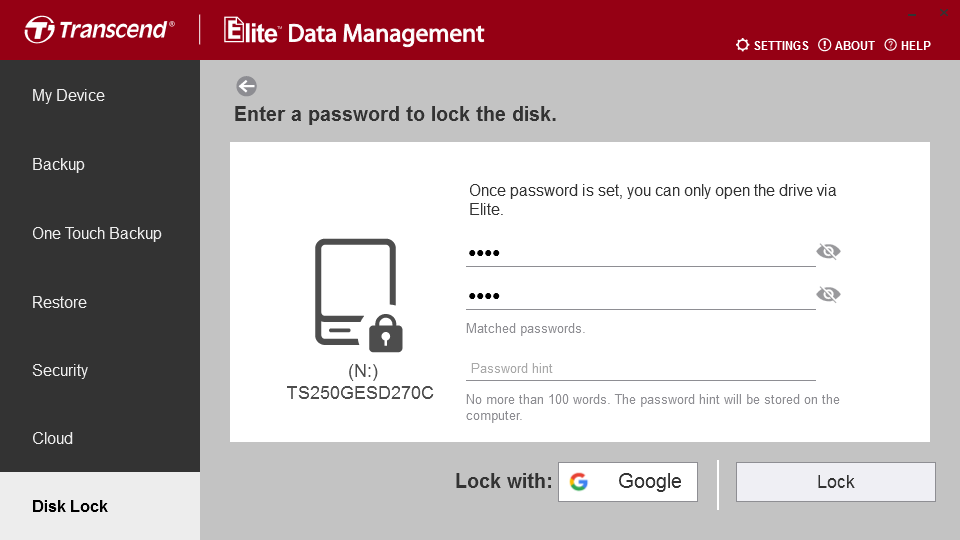
Task: Show the confirm password field's characters
Action: coord(828,294)
